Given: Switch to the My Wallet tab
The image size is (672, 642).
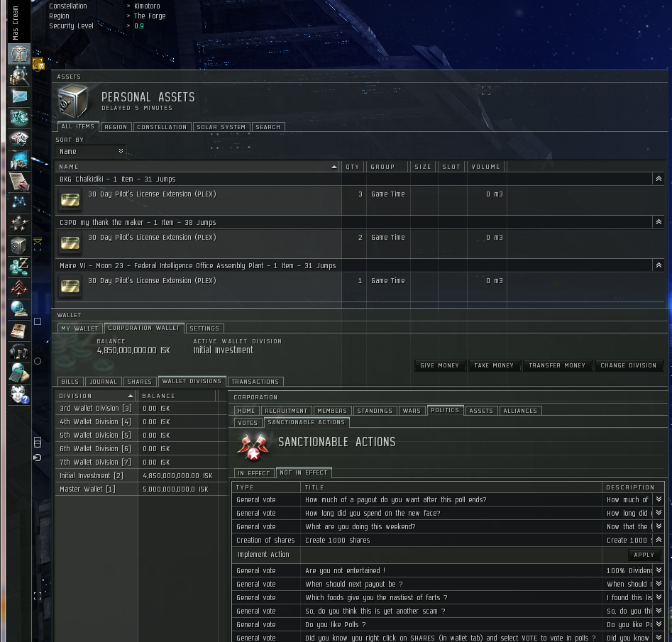Looking at the screenshot, I should [x=79, y=328].
